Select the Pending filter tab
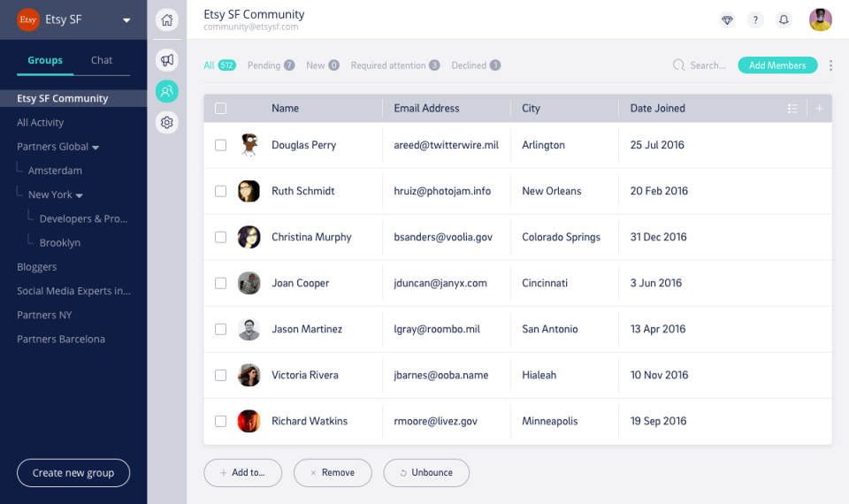The image size is (849, 504). click(x=271, y=65)
